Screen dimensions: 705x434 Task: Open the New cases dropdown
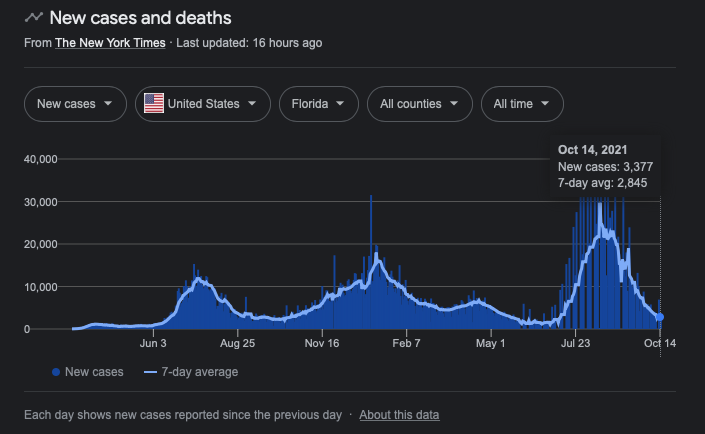75,103
